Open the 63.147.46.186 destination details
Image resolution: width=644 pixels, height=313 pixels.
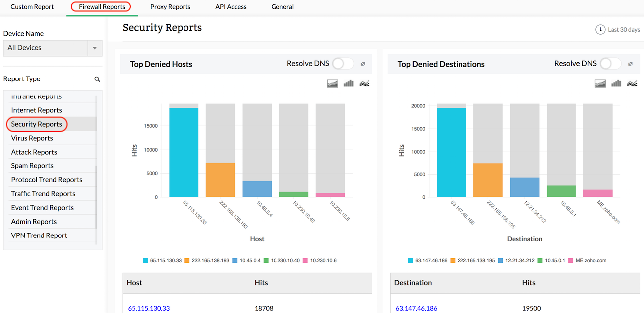pyautogui.click(x=416, y=308)
